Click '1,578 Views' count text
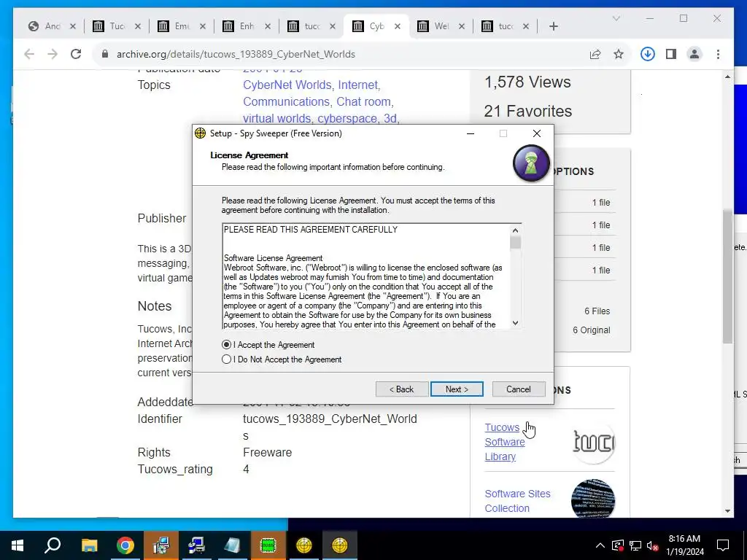This screenshot has width=747, height=560. point(527,82)
